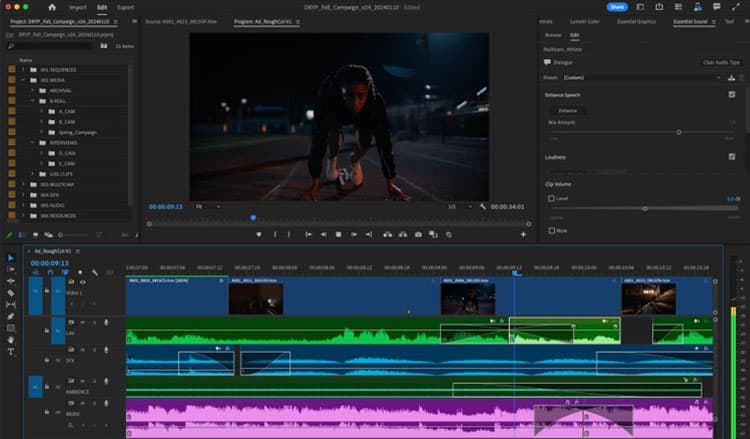Toggle the Enhance Speech checkbox
Image resolution: width=750 pixels, height=439 pixels.
pos(732,95)
